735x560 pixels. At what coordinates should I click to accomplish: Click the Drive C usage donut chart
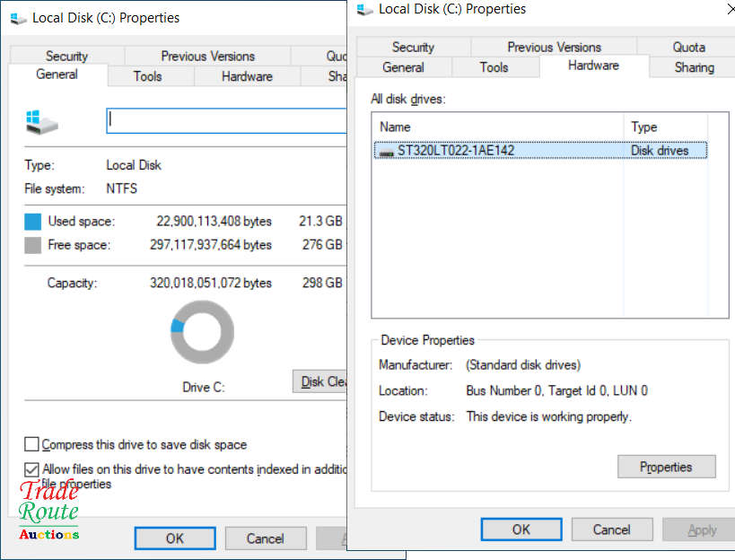202,332
